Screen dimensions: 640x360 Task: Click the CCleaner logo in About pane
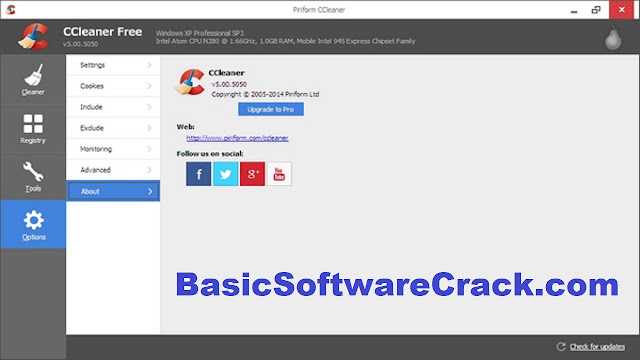click(190, 82)
